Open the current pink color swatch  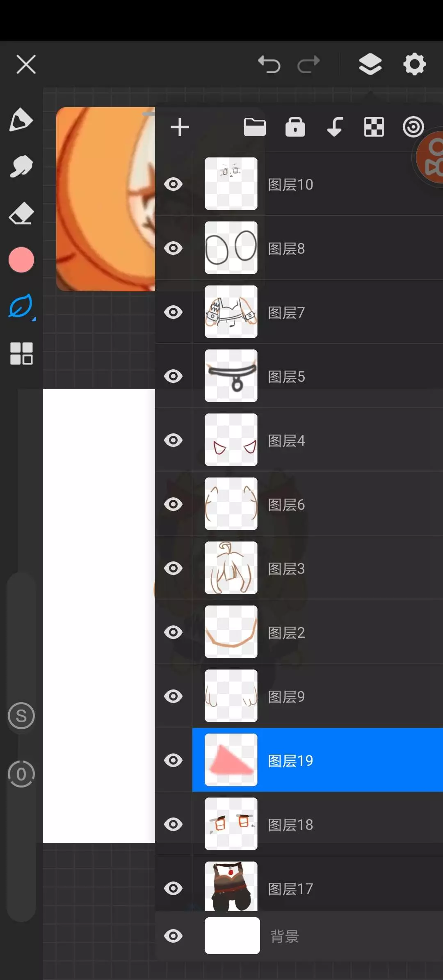point(21,260)
